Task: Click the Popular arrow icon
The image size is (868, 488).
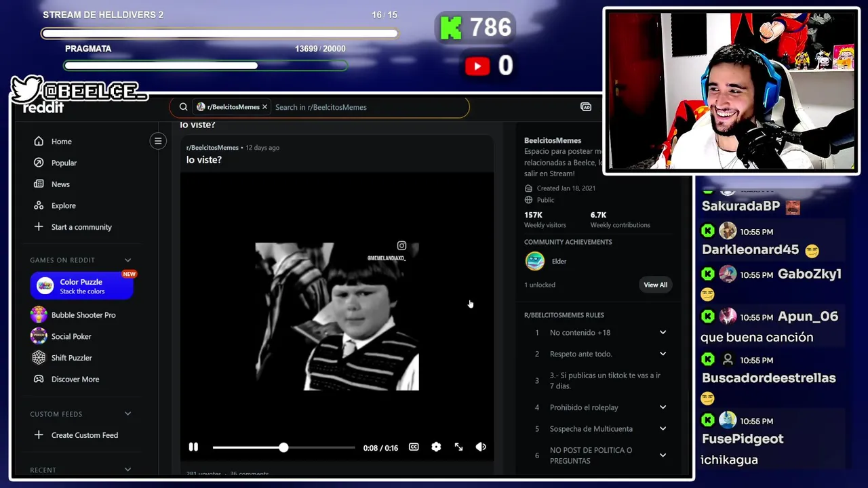Action: tap(39, 163)
